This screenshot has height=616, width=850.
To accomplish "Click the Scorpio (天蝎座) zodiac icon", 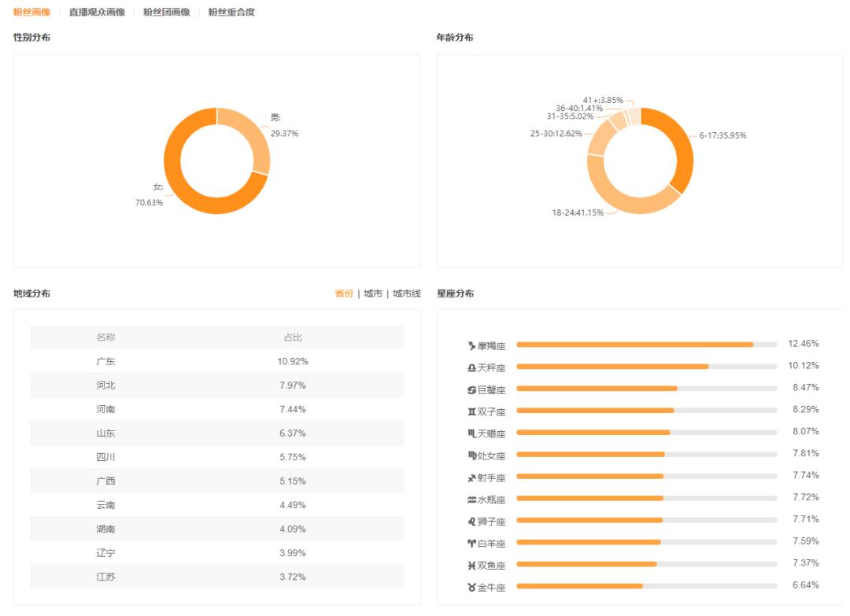I will [x=471, y=433].
